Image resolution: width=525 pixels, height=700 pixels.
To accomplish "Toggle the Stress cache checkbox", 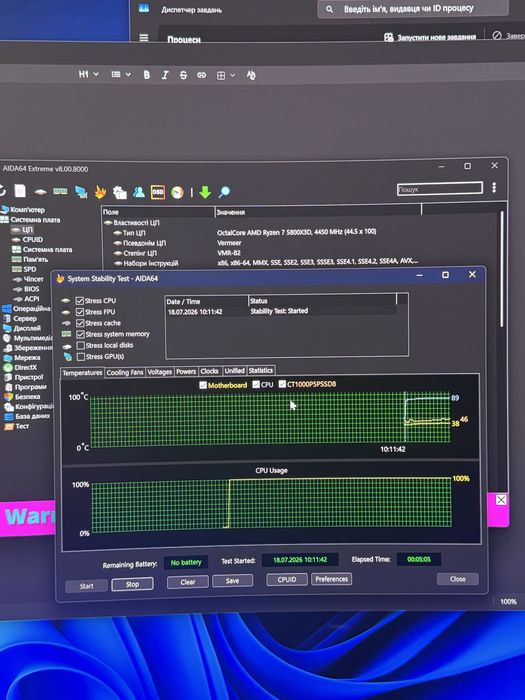I will pyautogui.click(x=80, y=323).
